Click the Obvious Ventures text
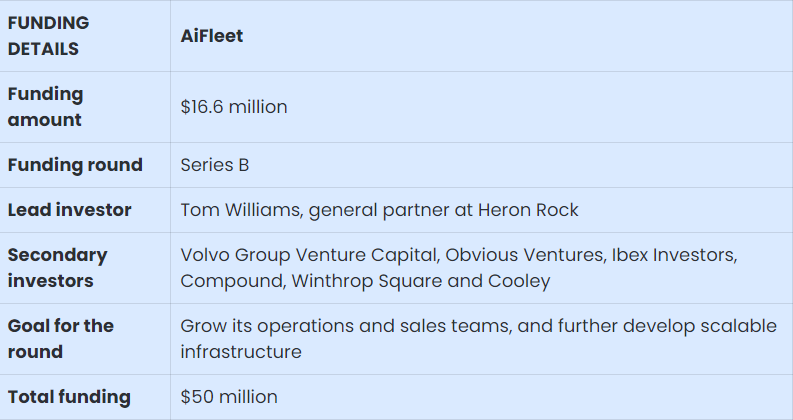 click(525, 255)
